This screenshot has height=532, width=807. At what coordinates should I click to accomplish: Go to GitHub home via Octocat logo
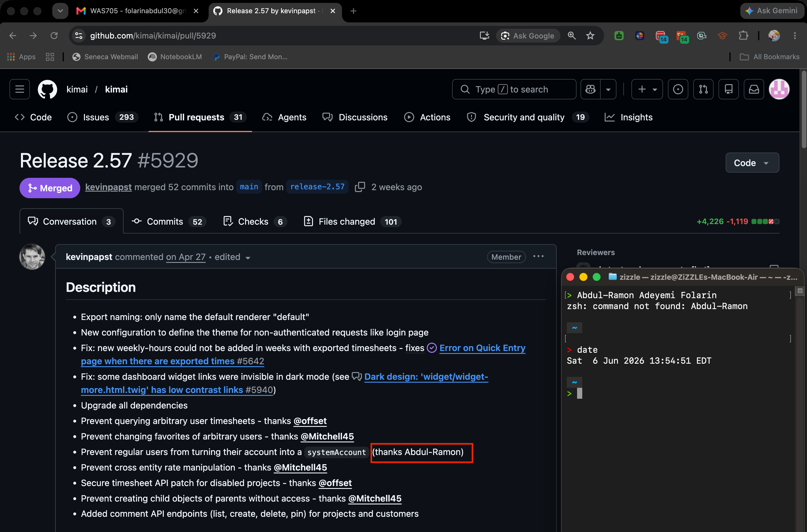coord(47,89)
